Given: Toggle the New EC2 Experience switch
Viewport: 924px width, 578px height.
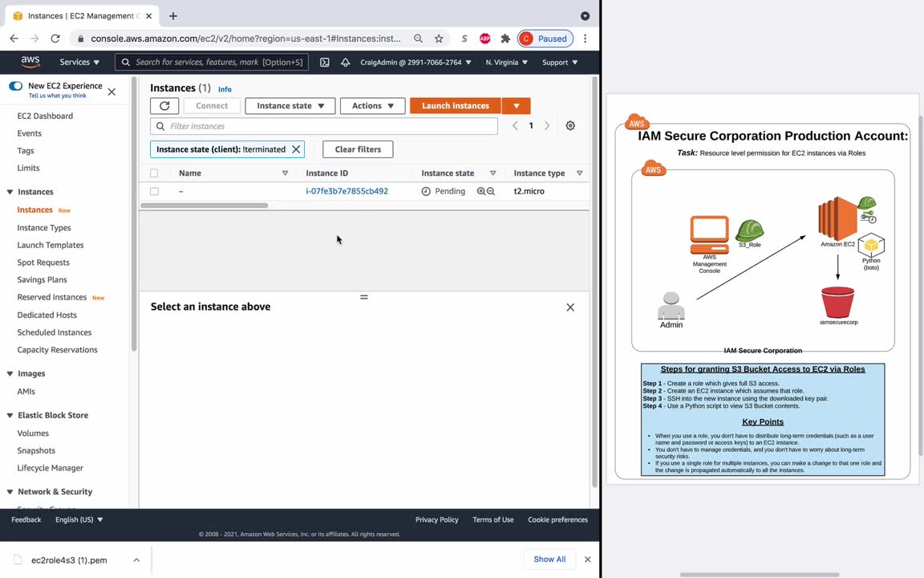Looking at the screenshot, I should click(x=16, y=86).
